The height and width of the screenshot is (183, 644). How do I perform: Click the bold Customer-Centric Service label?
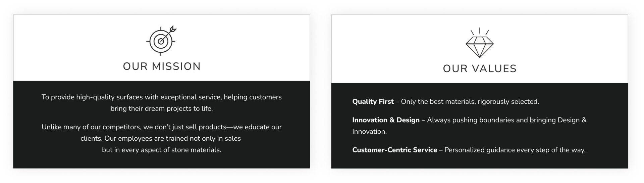point(394,150)
